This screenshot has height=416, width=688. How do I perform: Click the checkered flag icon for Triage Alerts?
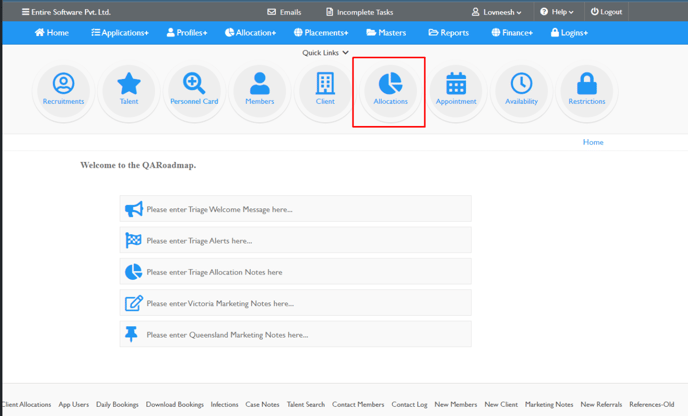tap(133, 240)
